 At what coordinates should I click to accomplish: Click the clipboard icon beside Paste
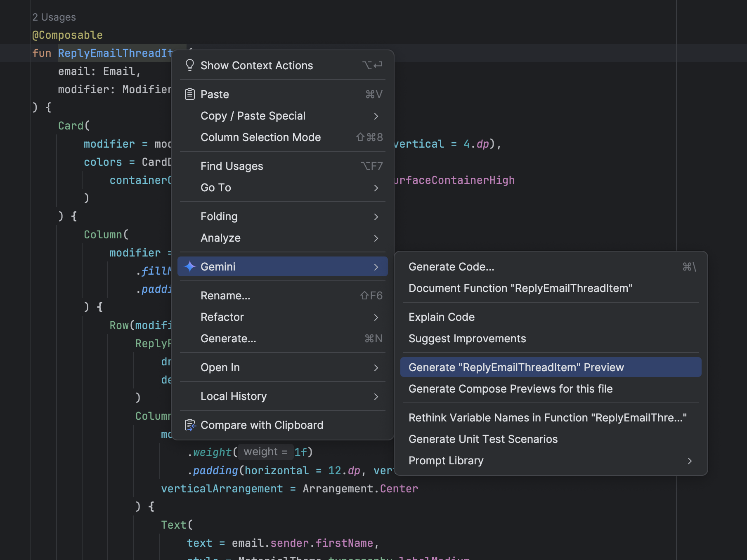pyautogui.click(x=190, y=94)
